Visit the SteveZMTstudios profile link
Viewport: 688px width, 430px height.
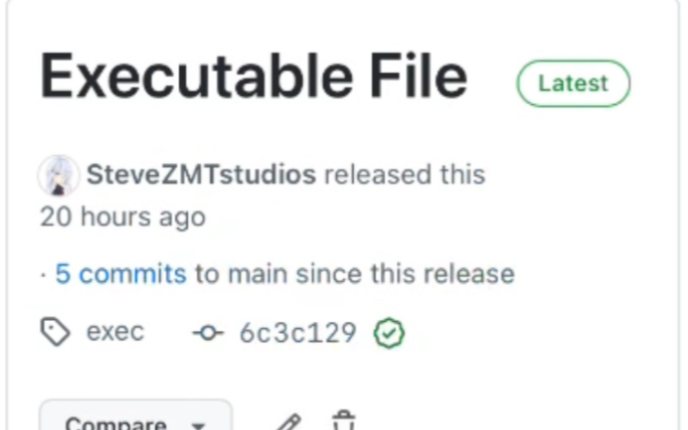point(201,175)
